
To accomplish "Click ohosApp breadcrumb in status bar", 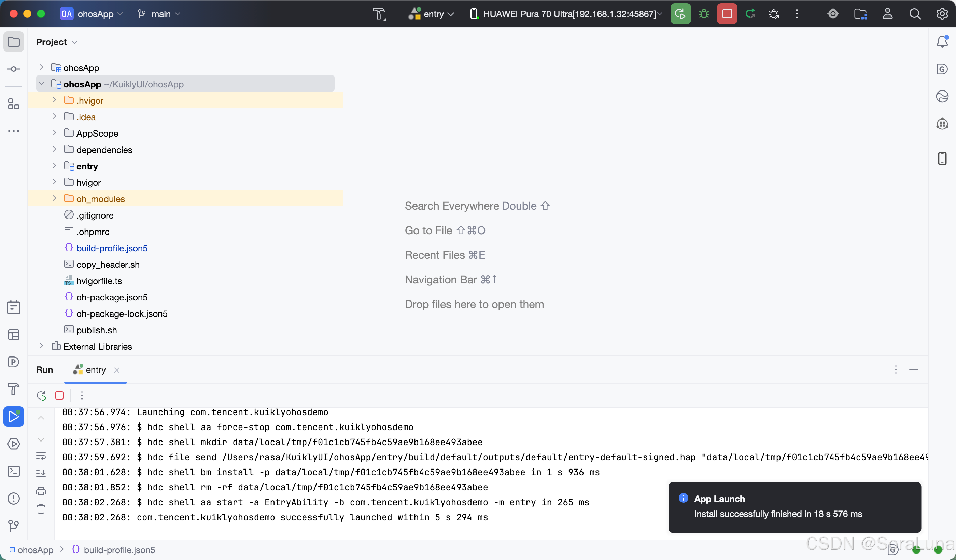I will point(35,550).
